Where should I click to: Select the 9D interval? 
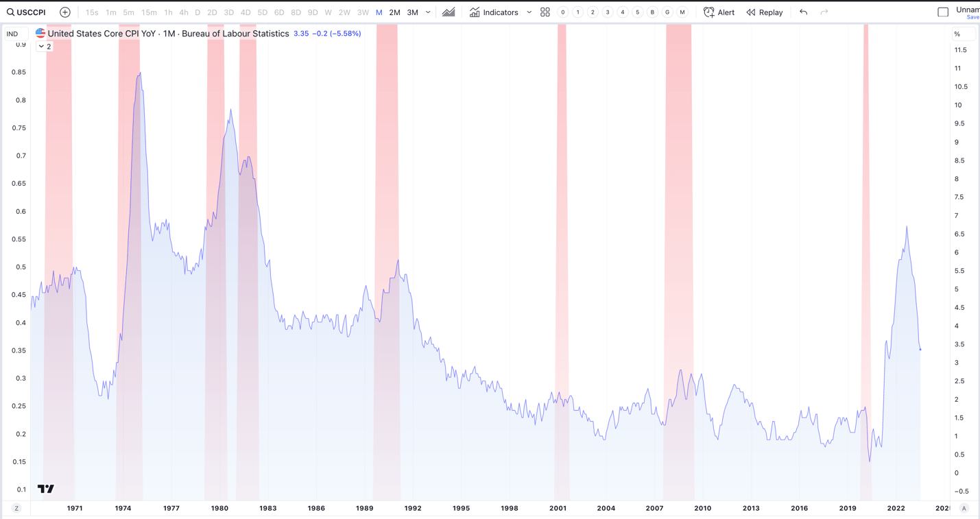pos(313,12)
